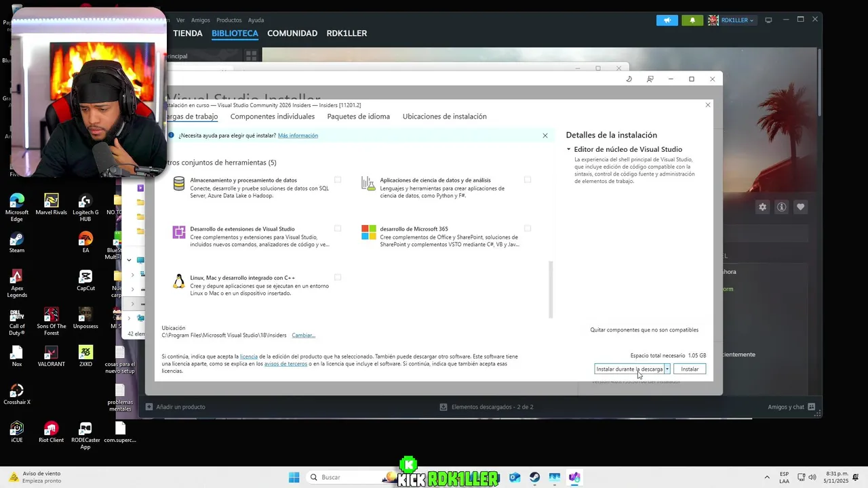Select the Instalar durante la descarga option box
This screenshot has width=868, height=488.
click(x=629, y=369)
